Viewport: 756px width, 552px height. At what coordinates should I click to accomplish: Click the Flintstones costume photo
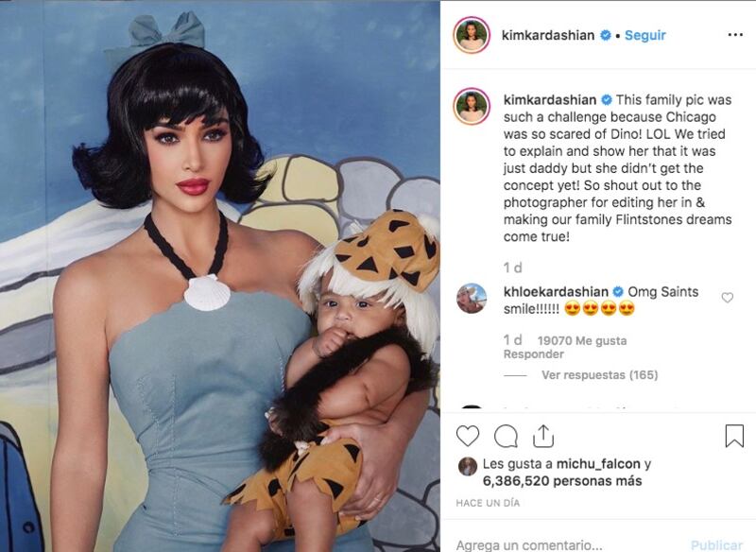pyautogui.click(x=220, y=276)
